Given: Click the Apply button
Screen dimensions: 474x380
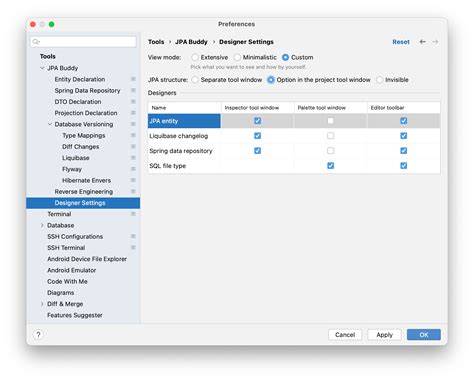Looking at the screenshot, I should 384,335.
